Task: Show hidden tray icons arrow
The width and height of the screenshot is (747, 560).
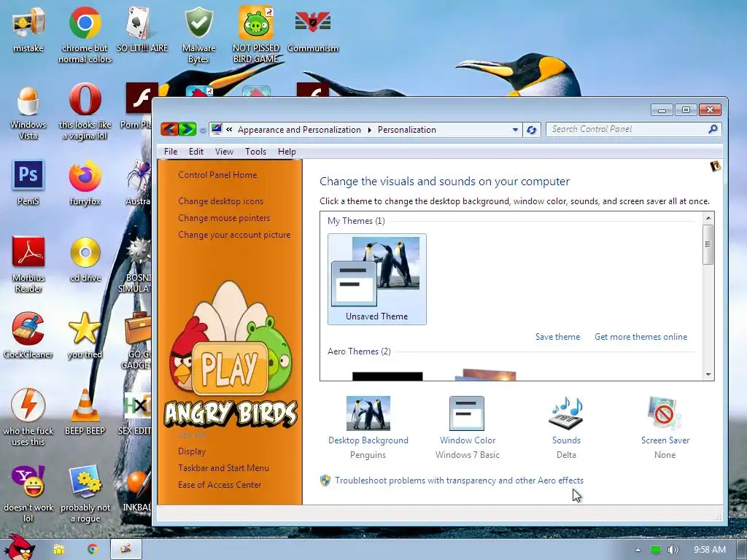Action: point(638,550)
